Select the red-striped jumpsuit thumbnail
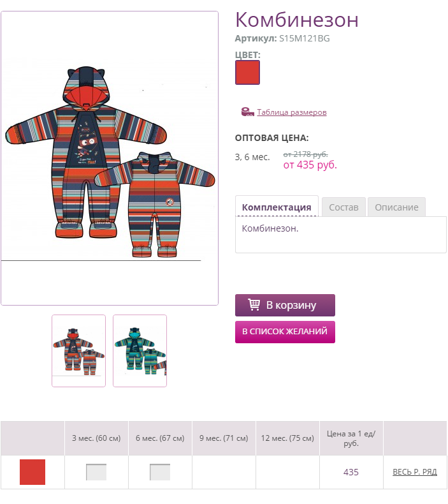The image size is (448, 504). pos(78,351)
